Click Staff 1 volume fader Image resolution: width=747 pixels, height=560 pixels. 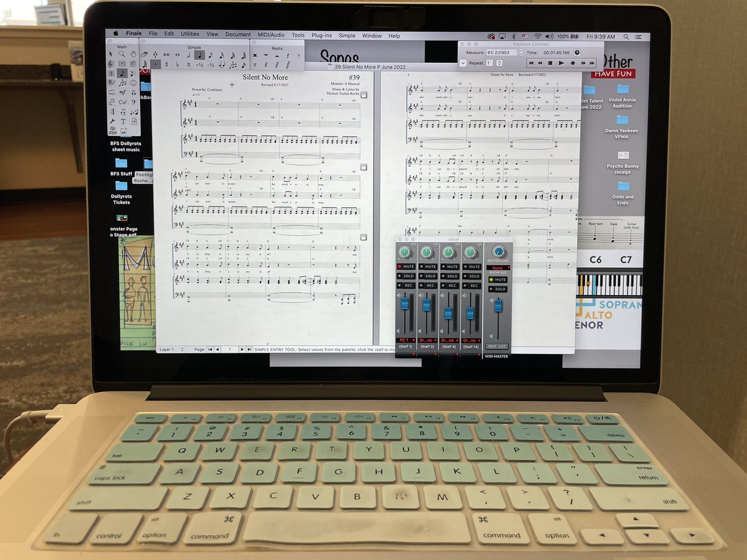pyautogui.click(x=405, y=303)
